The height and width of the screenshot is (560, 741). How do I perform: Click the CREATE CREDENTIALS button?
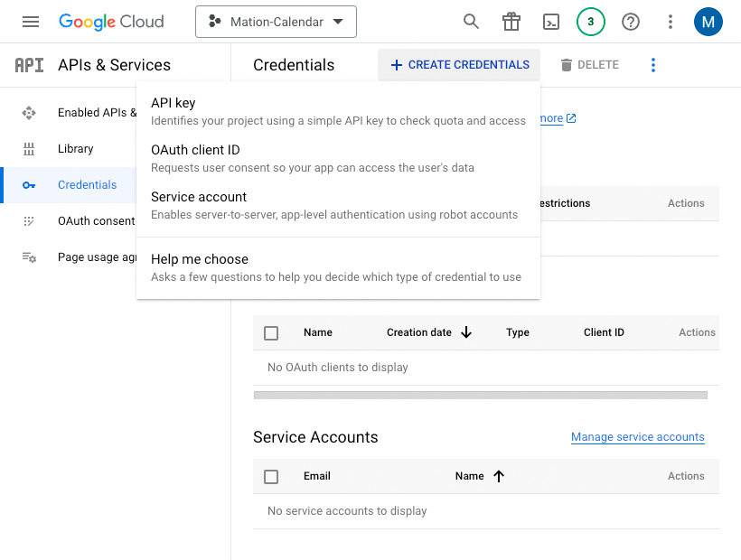coord(459,65)
